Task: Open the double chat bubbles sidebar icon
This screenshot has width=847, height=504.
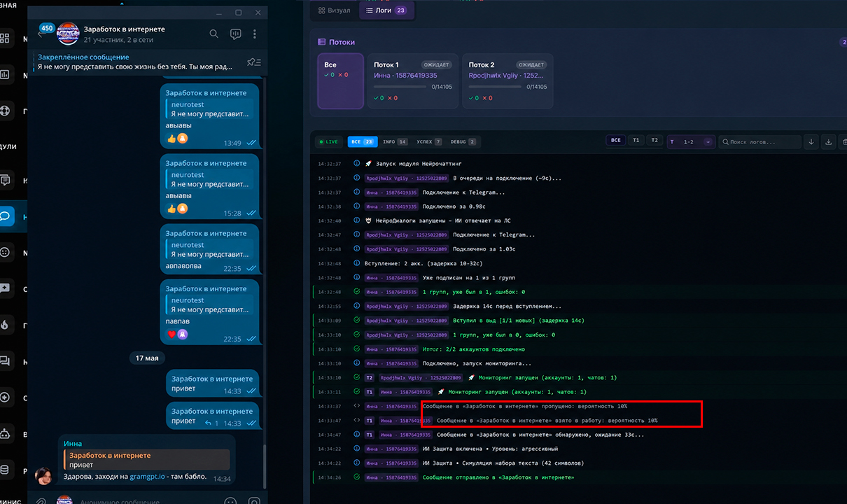Action: (5, 361)
